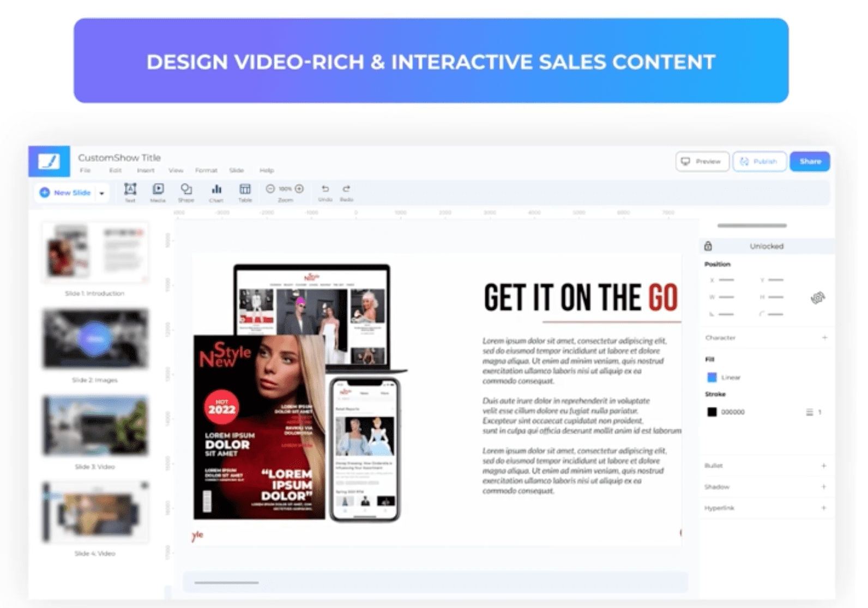Click the stroke width lines icon
This screenshot has width=868, height=608.
[x=810, y=412]
